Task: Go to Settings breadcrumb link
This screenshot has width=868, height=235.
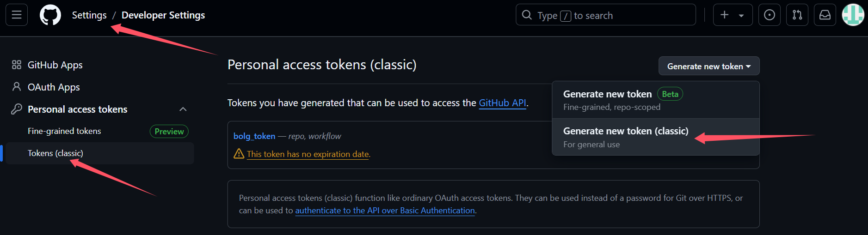Action: pos(89,15)
